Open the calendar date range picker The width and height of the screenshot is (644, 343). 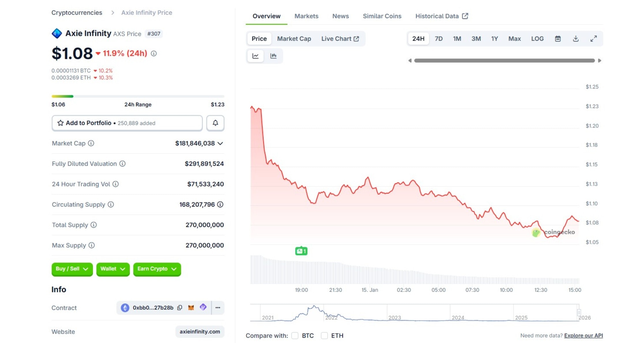558,39
